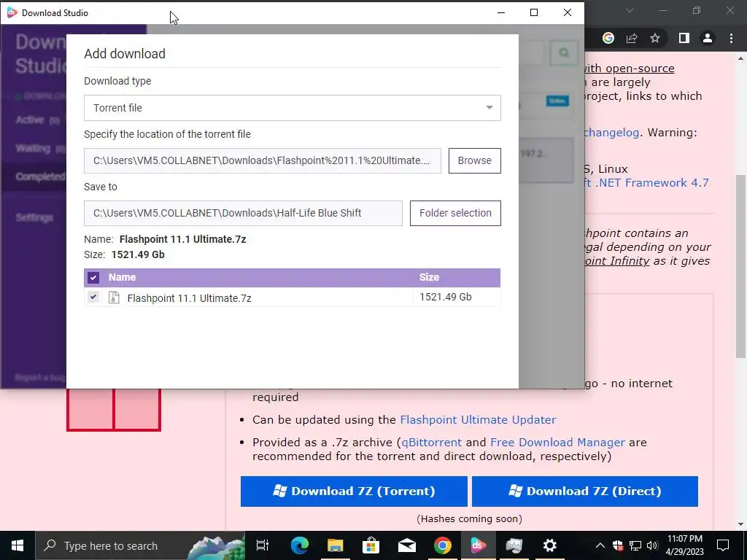Click Chrome tab search chevron
The width and height of the screenshot is (747, 560).
[630, 10]
